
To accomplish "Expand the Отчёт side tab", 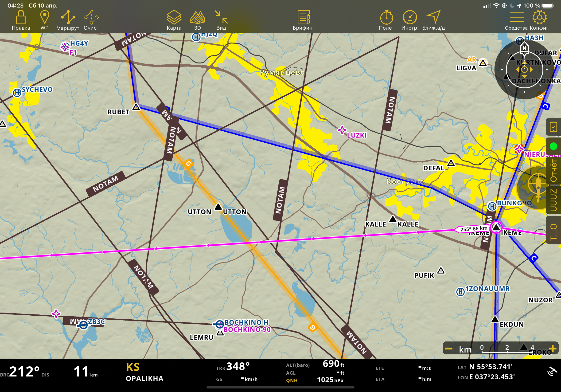I will [x=554, y=171].
